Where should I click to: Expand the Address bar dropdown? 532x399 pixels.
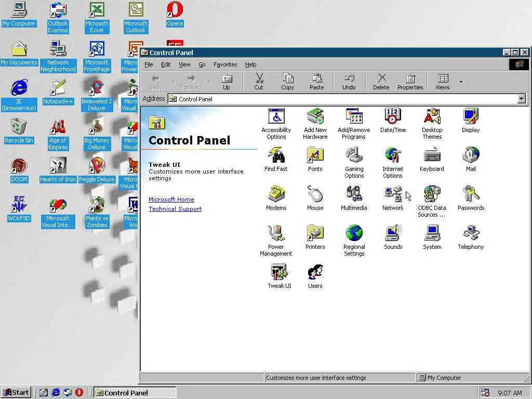522,99
